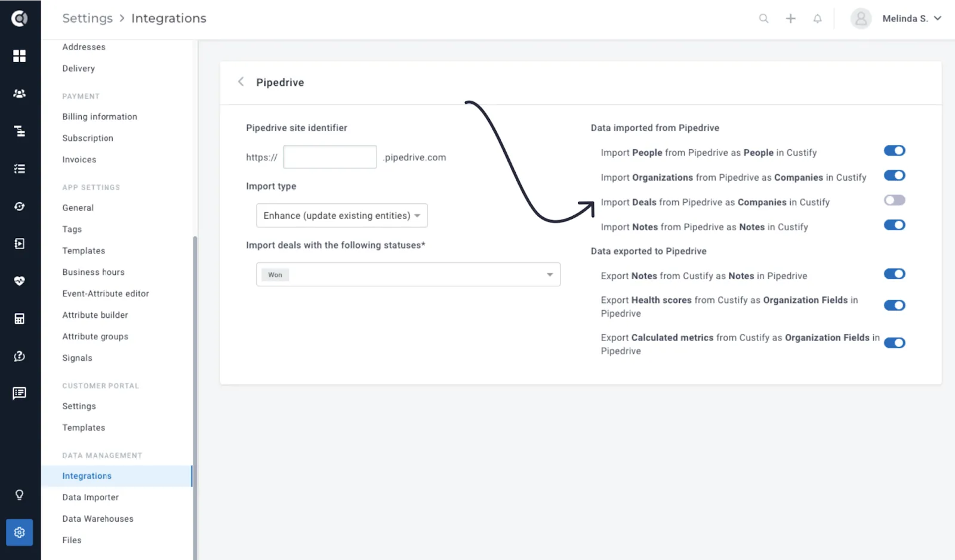Click the settings gear icon in sidebar
This screenshot has width=955, height=560.
pyautogui.click(x=20, y=532)
